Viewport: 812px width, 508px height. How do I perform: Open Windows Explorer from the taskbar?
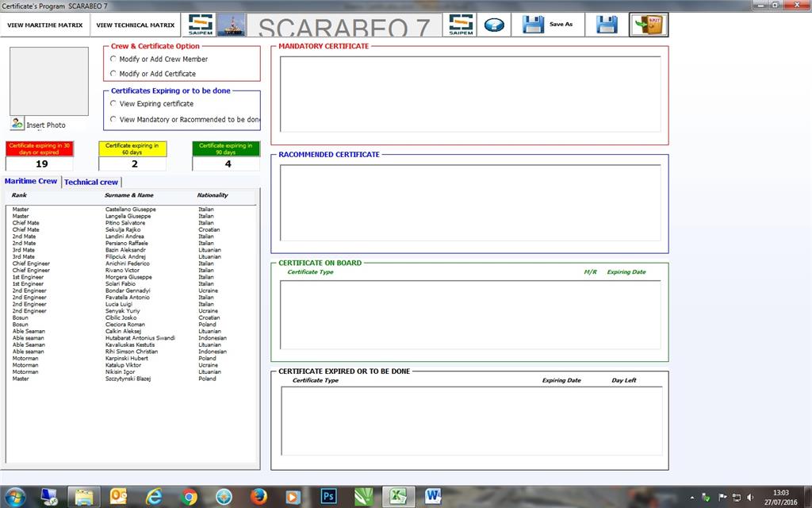click(84, 497)
